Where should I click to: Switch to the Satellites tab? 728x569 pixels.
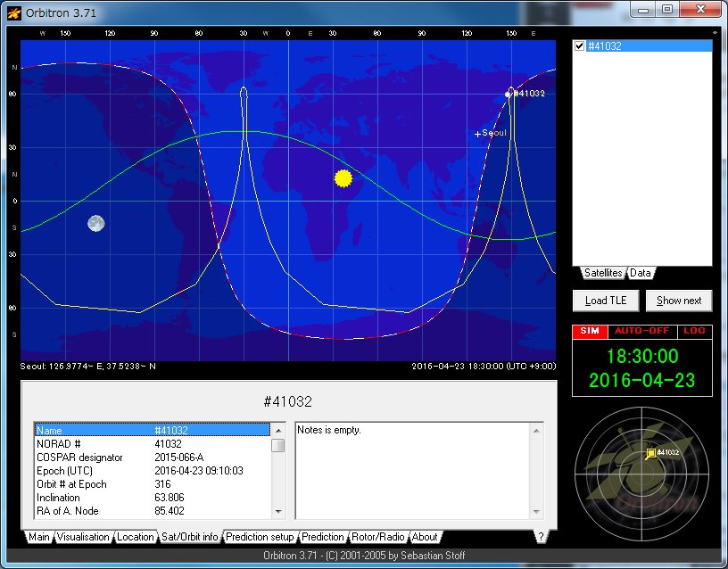[602, 273]
